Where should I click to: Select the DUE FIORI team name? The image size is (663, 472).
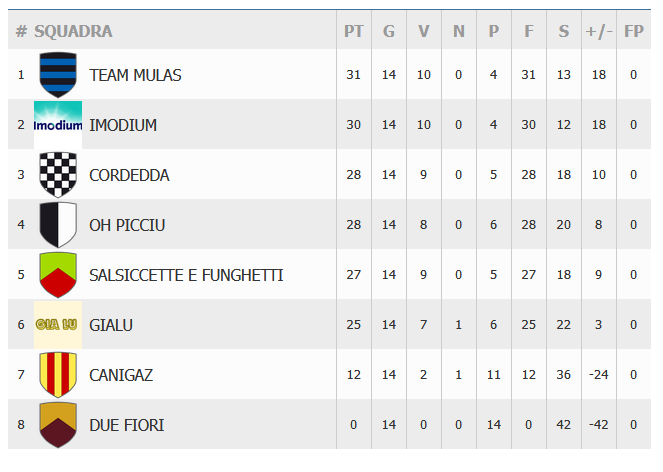click(x=126, y=425)
